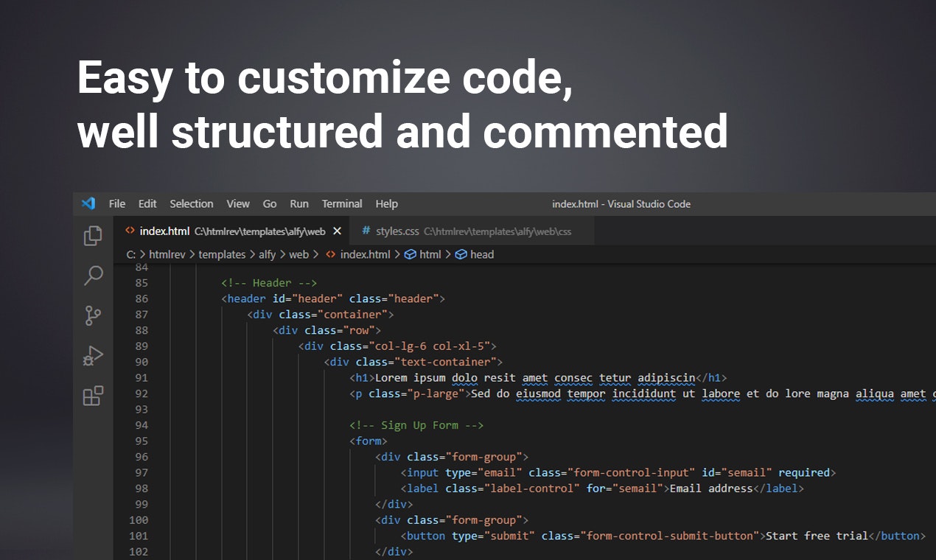Open the Run and Debug icon
This screenshot has height=560, width=936.
(x=93, y=357)
